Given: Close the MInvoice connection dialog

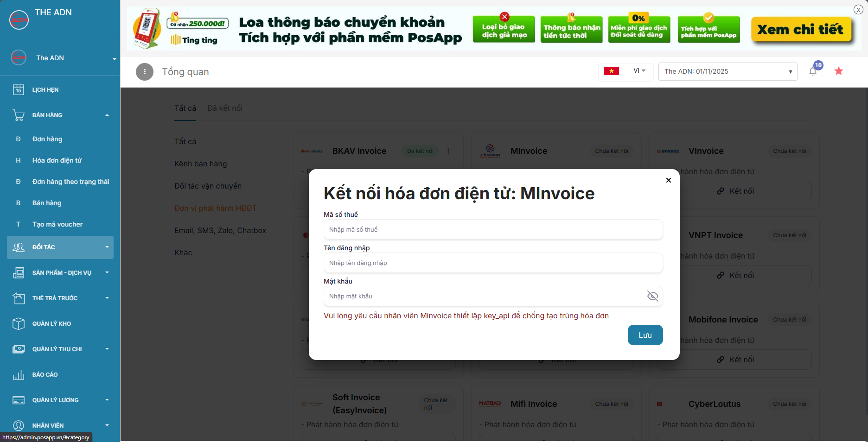Looking at the screenshot, I should [669, 180].
